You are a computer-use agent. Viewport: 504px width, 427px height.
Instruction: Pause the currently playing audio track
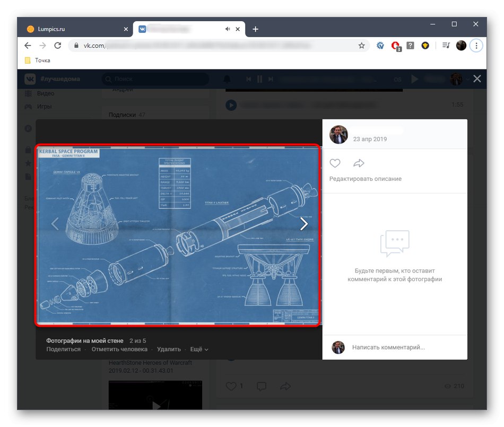point(259,79)
